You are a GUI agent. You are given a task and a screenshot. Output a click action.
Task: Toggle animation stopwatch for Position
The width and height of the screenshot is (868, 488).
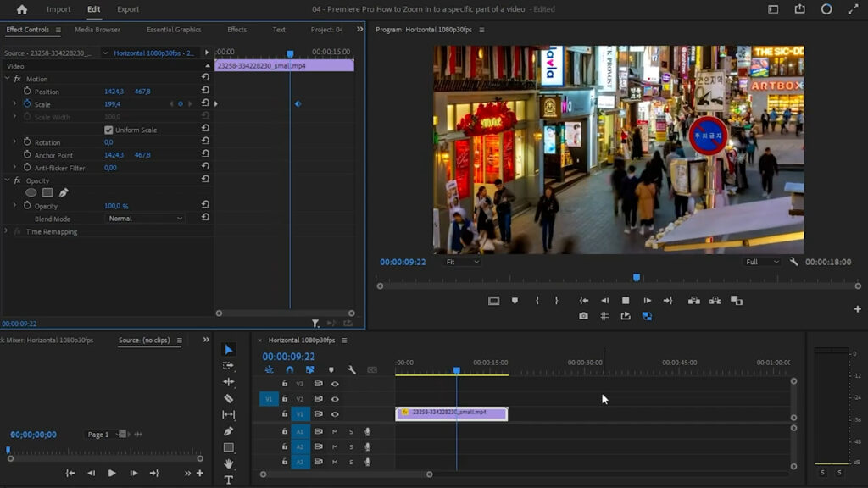[27, 91]
